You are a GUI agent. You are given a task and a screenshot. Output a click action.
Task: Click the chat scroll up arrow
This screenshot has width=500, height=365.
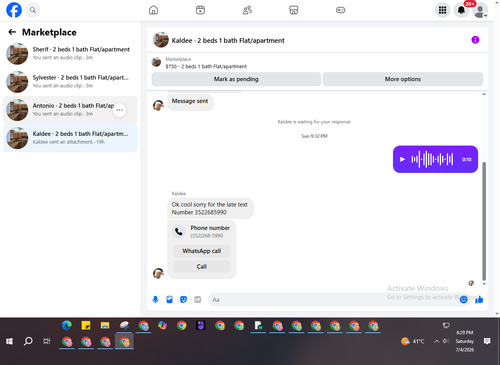[484, 94]
